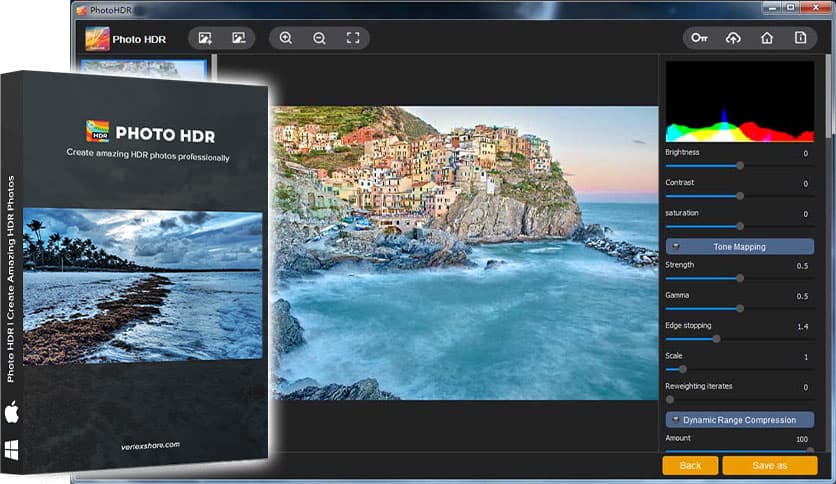Click the second image icon in toolbar

238,38
